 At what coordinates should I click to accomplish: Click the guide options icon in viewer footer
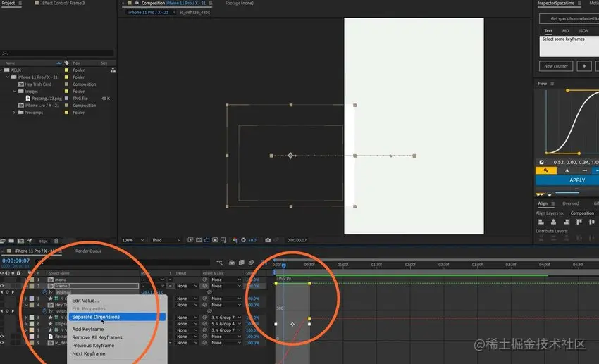[223, 240]
